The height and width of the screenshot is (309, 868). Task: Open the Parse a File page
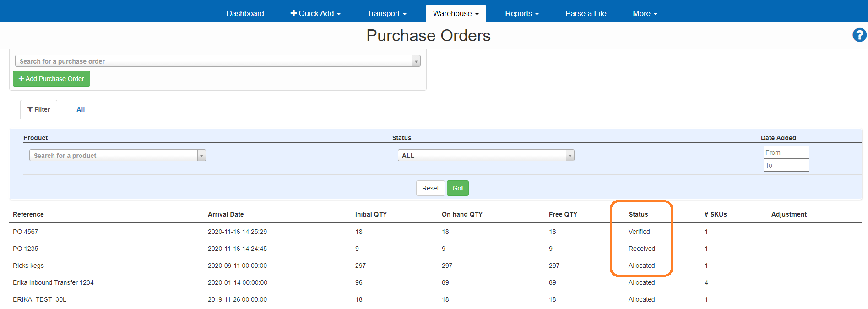586,14
